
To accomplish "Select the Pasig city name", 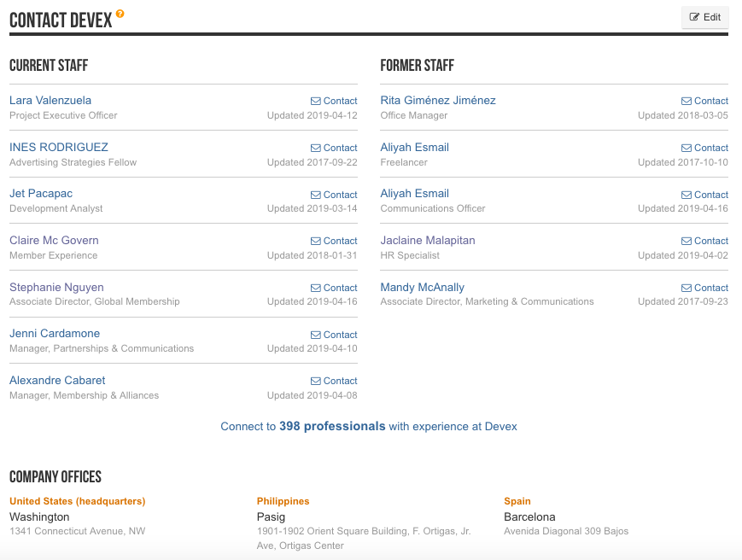I will point(271,517).
